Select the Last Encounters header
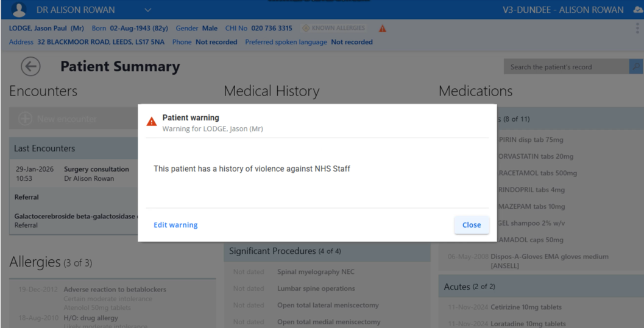 [74, 148]
